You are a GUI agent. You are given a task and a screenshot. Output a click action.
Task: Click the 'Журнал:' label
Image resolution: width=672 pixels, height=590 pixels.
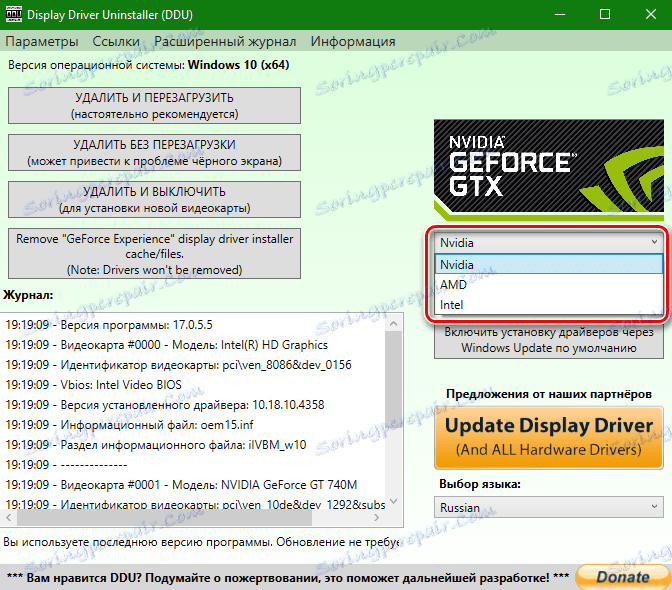[28, 295]
